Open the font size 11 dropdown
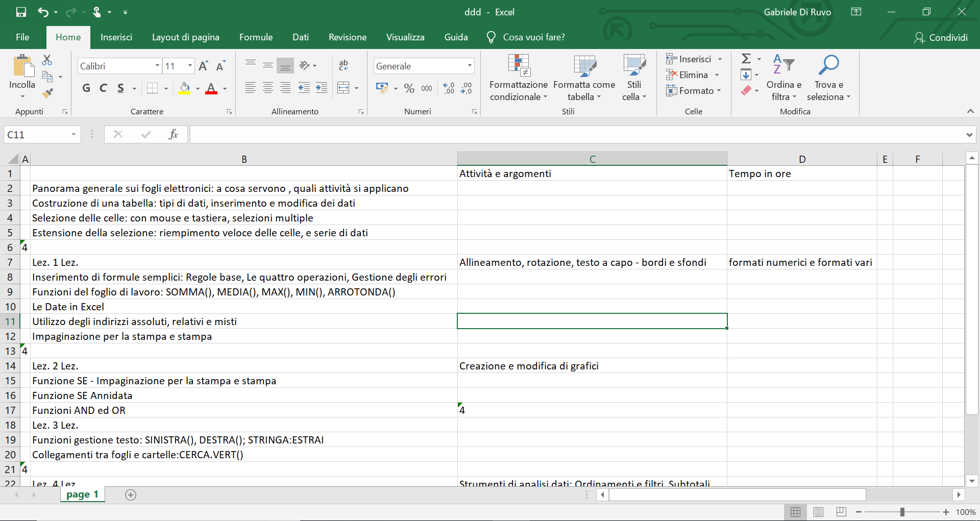The height and width of the screenshot is (521, 980). 190,66
